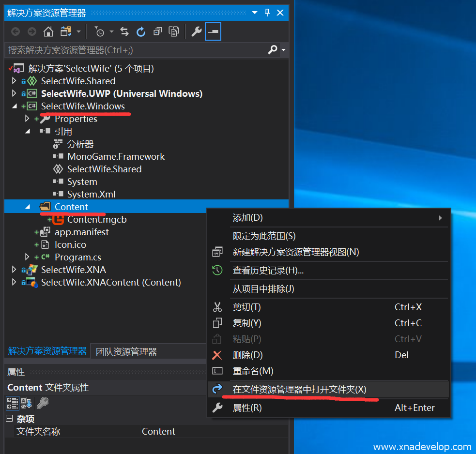Click the pending changes filter clock icon

99,32
